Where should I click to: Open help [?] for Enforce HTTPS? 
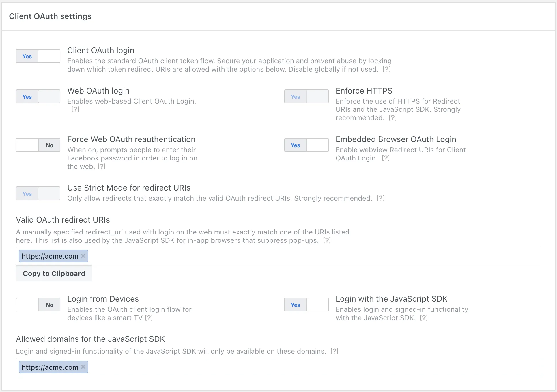click(x=392, y=117)
